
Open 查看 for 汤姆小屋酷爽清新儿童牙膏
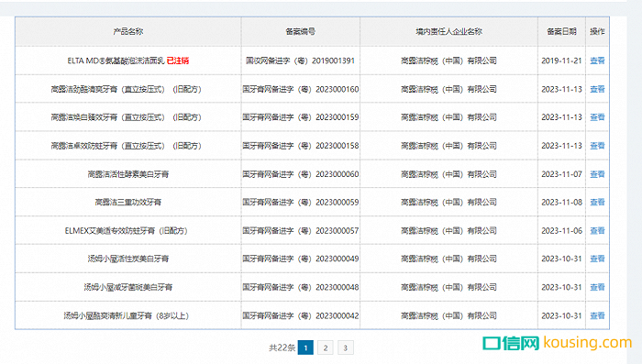click(597, 315)
